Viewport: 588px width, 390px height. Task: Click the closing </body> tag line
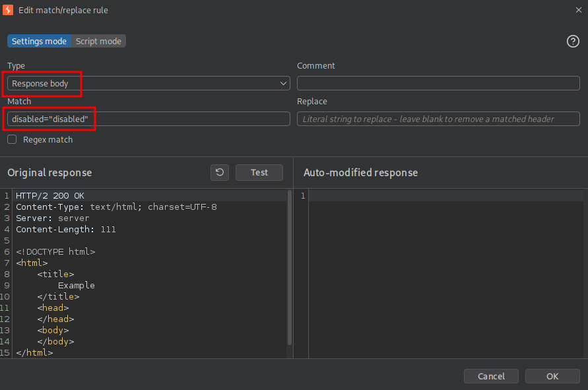(55, 342)
